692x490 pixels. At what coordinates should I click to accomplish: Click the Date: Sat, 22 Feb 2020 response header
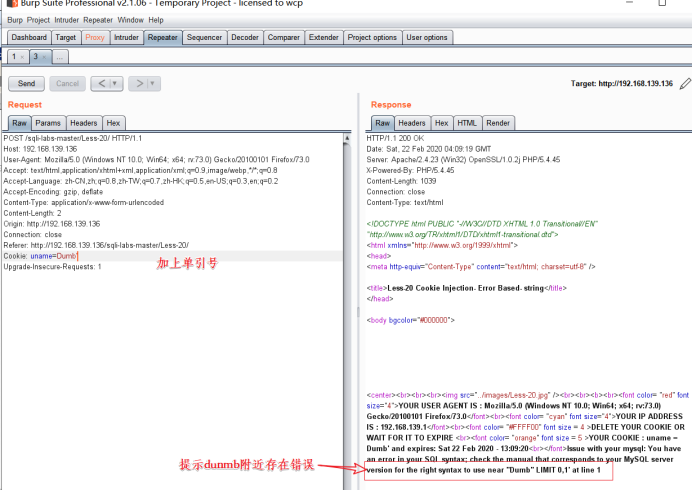coord(429,149)
